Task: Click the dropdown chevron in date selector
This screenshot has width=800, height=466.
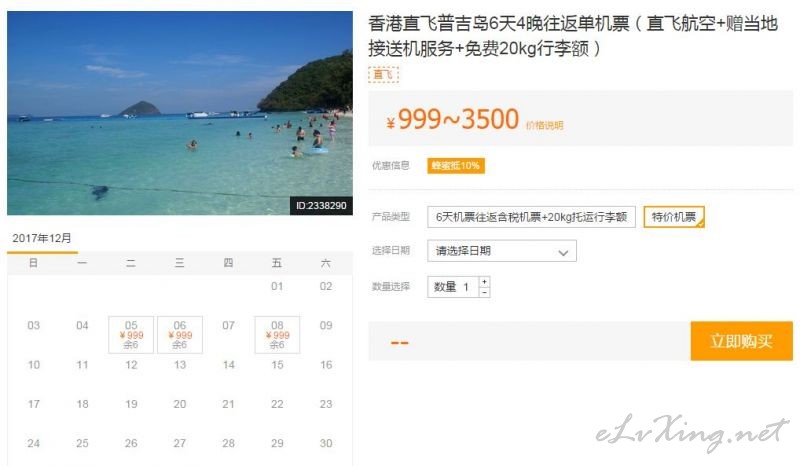Action: coord(563,252)
